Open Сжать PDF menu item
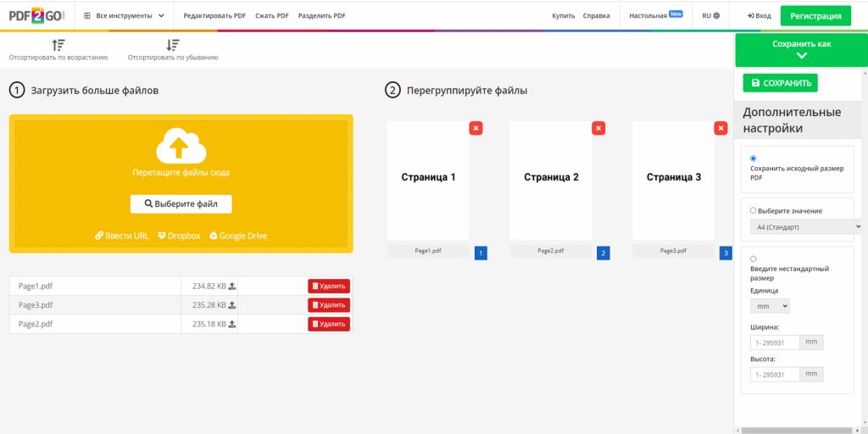Screen dimensions: 868x434 coord(272,16)
